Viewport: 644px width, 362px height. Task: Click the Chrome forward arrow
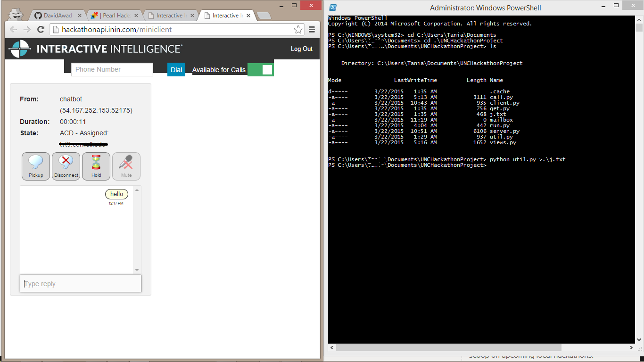[27, 29]
